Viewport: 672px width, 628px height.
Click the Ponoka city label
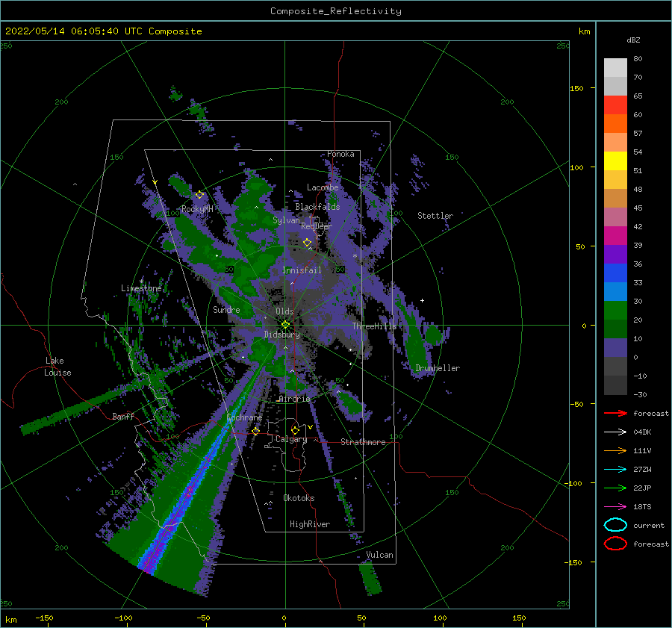coord(340,154)
